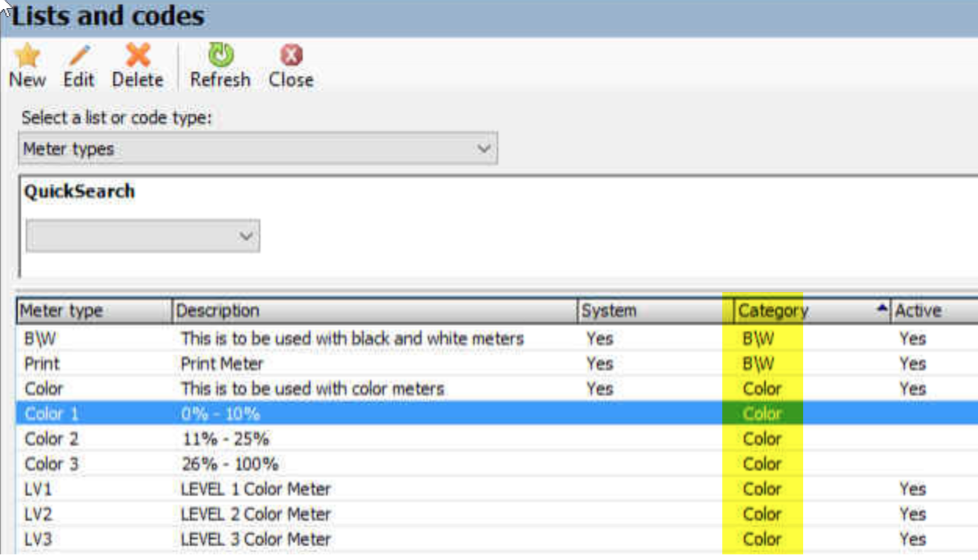The width and height of the screenshot is (978, 560).
Task: Select the Color 2 row
Action: coord(497,439)
